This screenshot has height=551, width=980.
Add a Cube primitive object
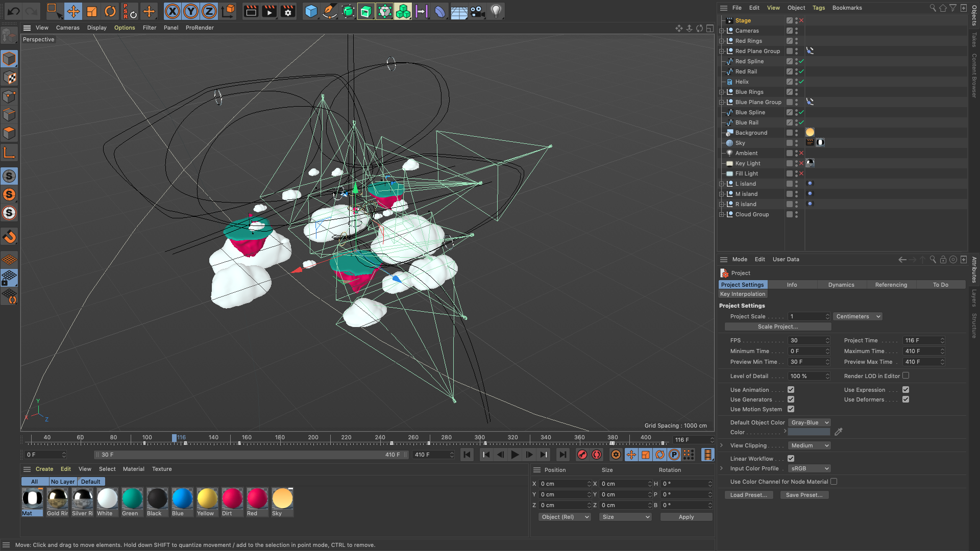click(311, 11)
